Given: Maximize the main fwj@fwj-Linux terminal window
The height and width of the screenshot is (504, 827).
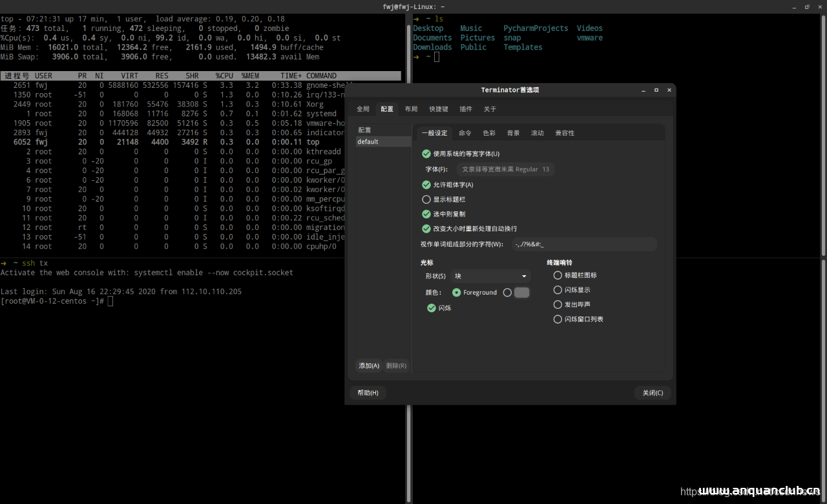Looking at the screenshot, I should [x=807, y=6].
